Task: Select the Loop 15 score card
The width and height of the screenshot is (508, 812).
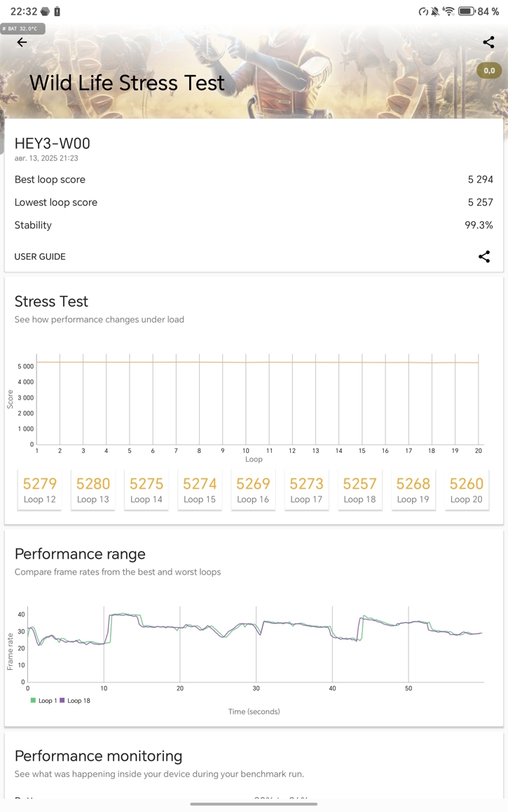Action: [200, 489]
